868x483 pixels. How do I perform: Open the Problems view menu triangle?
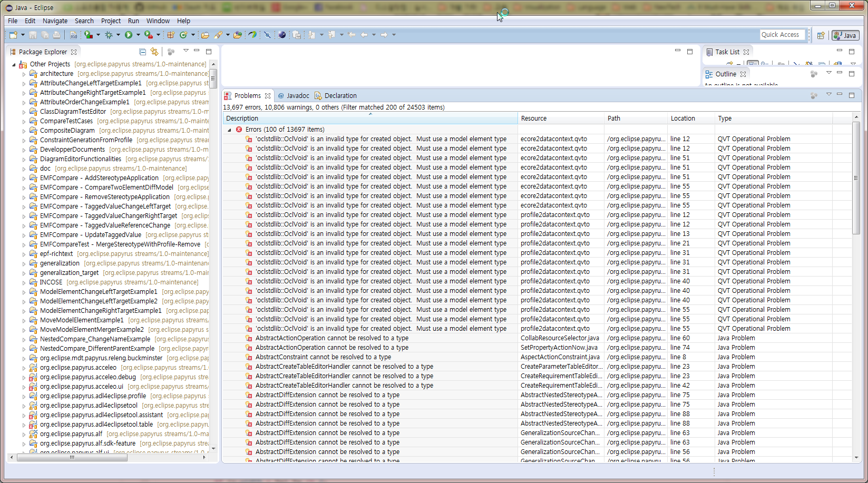pyautogui.click(x=829, y=95)
